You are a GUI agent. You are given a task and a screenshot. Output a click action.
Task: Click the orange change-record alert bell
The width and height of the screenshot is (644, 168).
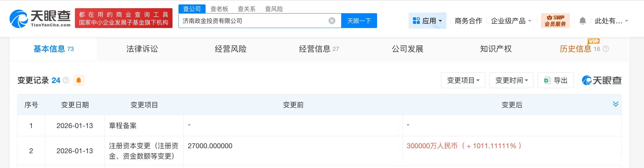coord(79,80)
